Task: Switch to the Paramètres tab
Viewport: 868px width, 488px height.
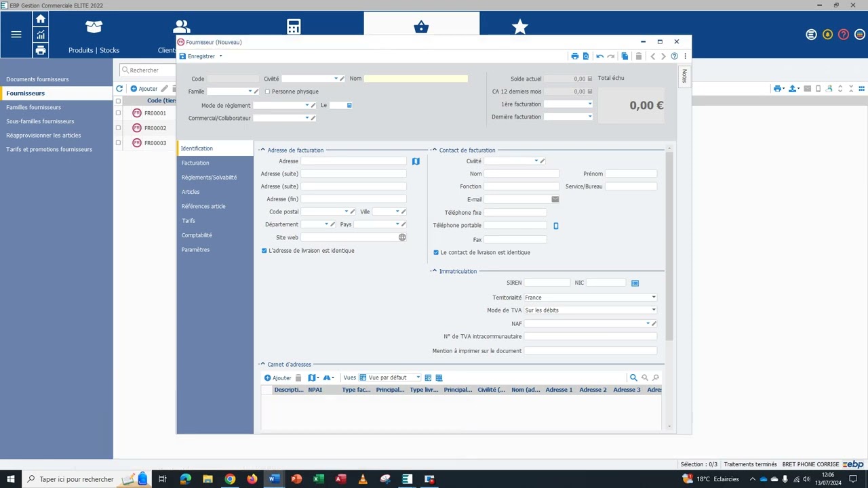Action: (195, 249)
